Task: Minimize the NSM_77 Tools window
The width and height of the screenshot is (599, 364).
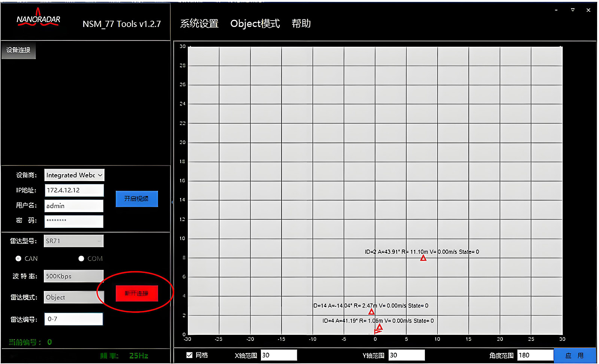Action: coord(556,10)
